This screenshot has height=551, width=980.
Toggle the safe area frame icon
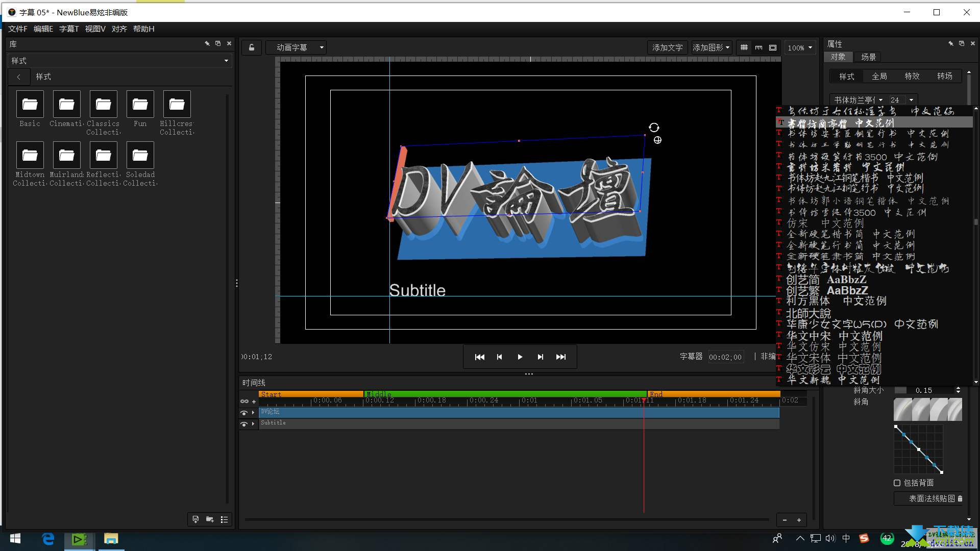(x=773, y=47)
